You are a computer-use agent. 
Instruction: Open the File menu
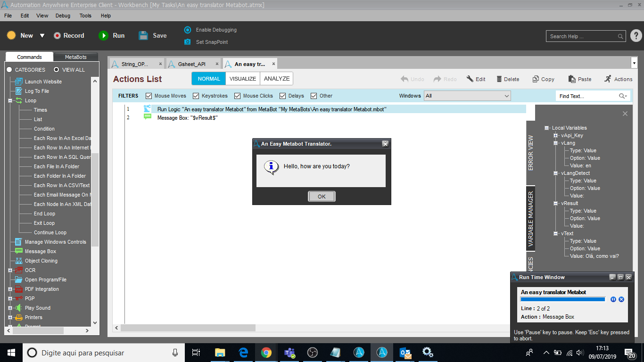click(x=8, y=16)
